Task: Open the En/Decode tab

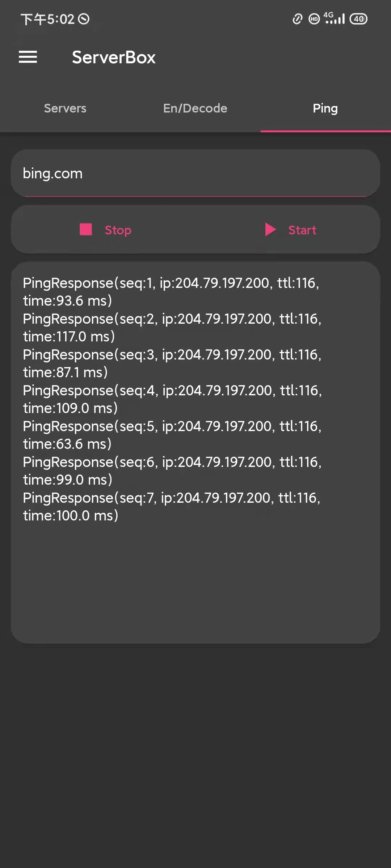Action: point(195,108)
